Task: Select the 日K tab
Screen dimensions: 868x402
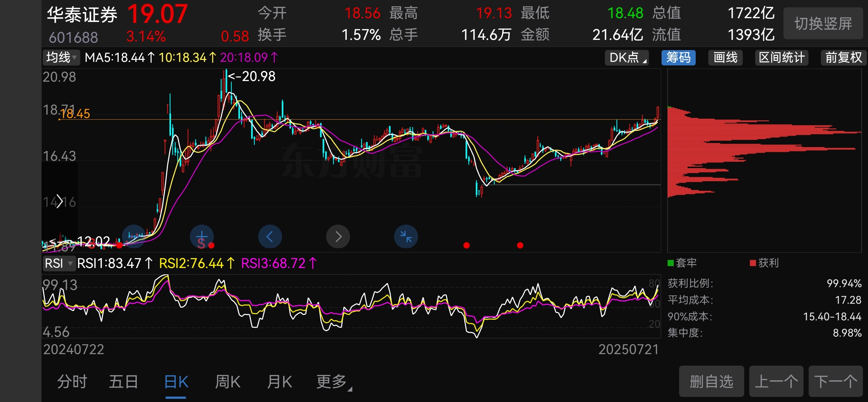Action: click(x=176, y=382)
